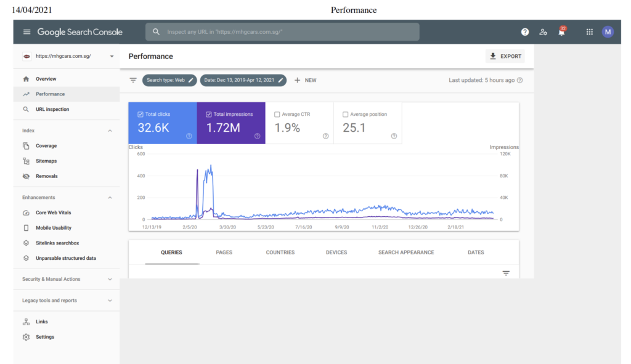Click the filter rows icon below tabs
631x364 pixels.
coord(506,273)
